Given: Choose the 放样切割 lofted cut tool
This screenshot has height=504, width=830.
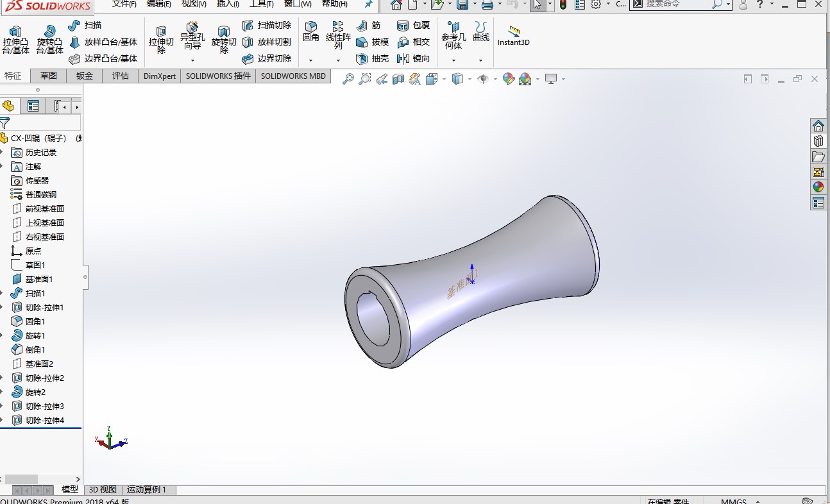Looking at the screenshot, I should pos(266,42).
